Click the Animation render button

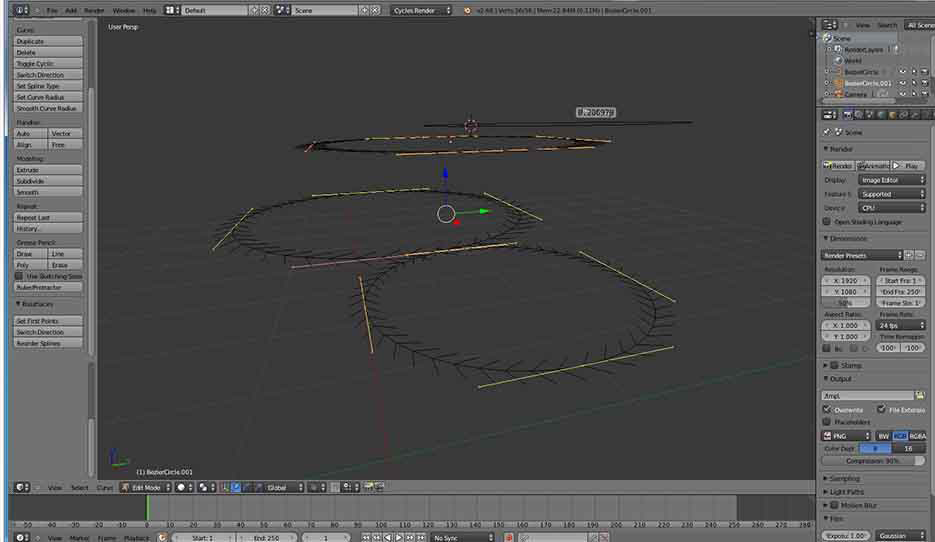pyautogui.click(x=873, y=166)
